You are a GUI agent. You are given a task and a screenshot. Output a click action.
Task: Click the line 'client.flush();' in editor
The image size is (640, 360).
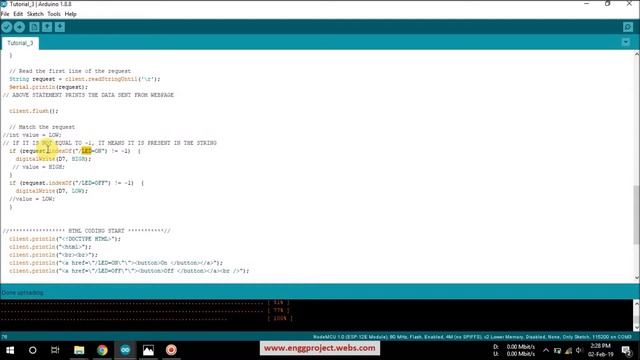(x=34, y=111)
